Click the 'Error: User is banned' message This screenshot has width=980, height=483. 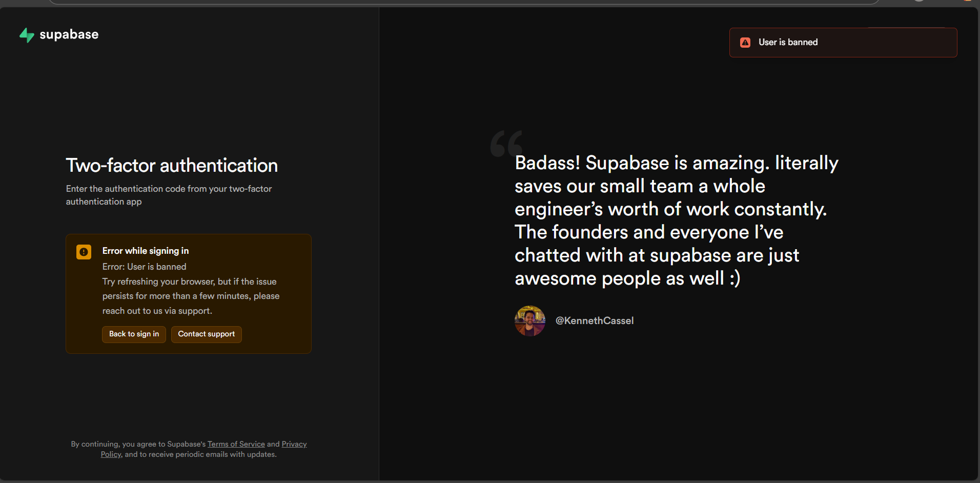click(144, 267)
